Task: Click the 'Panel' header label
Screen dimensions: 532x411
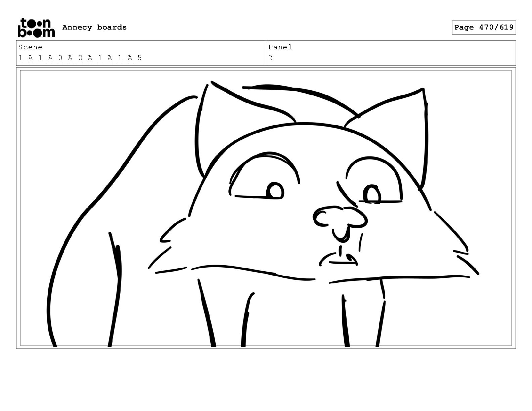Action: (280, 47)
